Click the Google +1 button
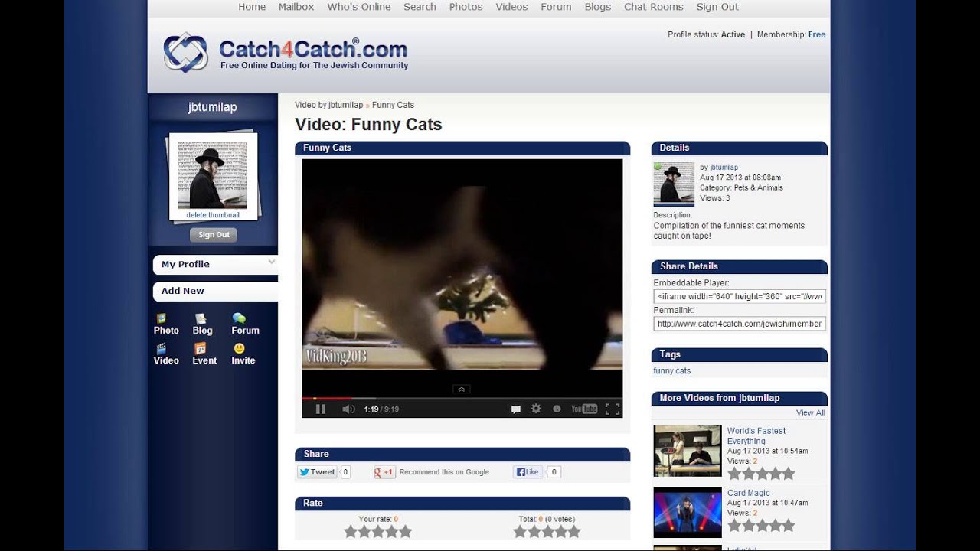Image resolution: width=980 pixels, height=551 pixels. [384, 472]
